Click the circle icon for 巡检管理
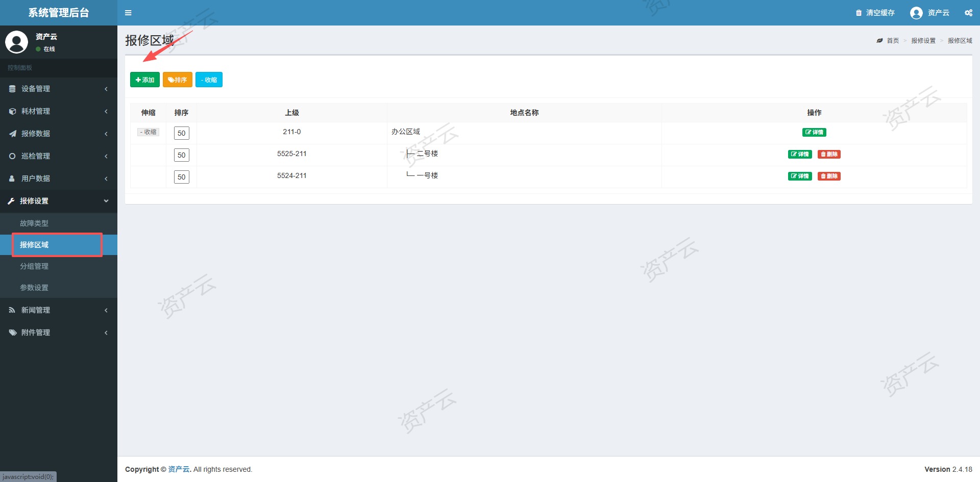 pos(12,156)
